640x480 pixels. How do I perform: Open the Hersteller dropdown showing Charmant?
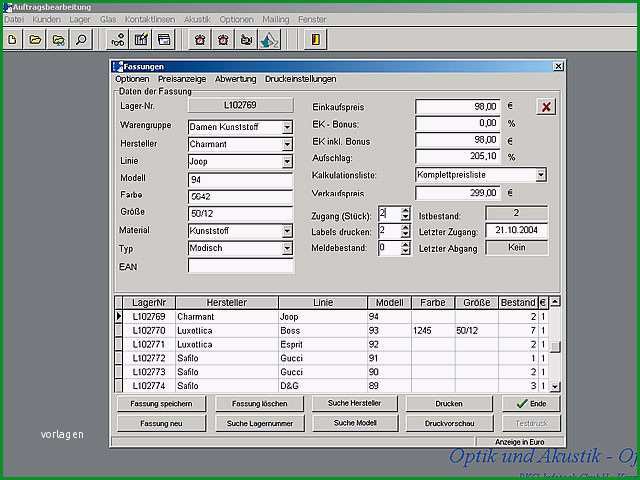tap(287, 144)
